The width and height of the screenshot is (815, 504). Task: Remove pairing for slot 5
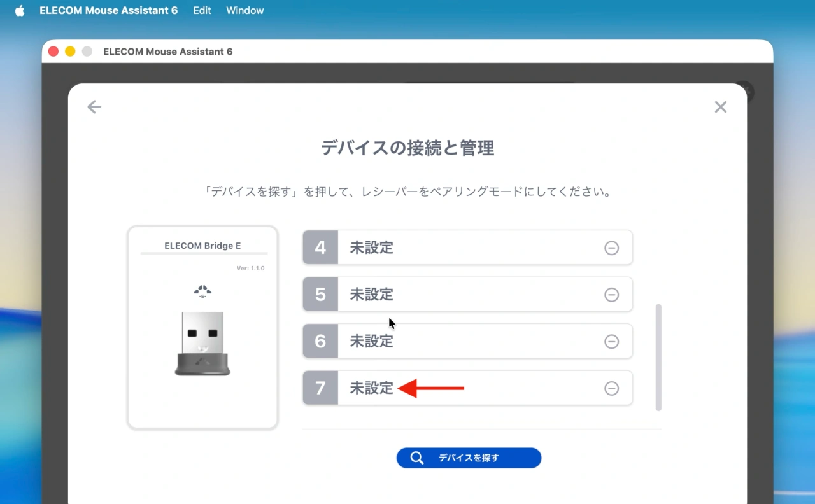click(611, 295)
